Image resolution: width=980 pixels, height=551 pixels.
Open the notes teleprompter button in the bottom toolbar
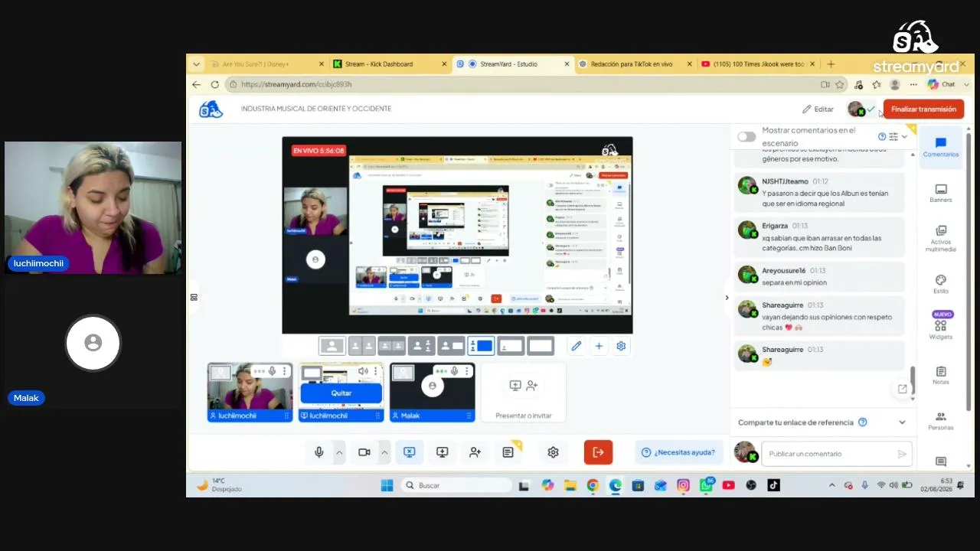coord(508,452)
